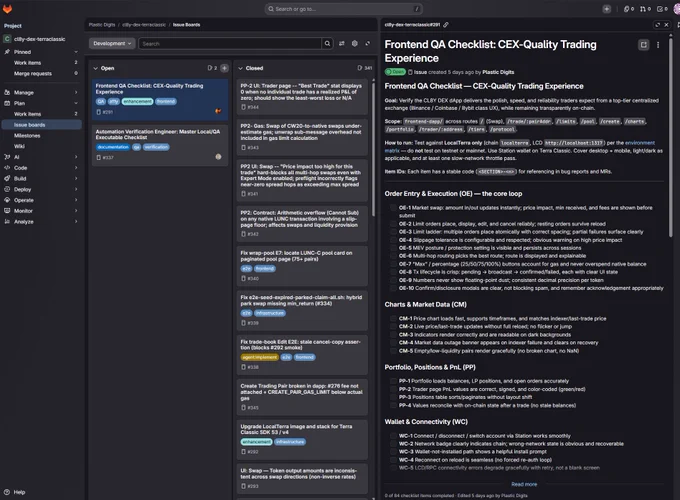Check the PP-1 Portfolio loads balances checkbox
Viewport: 680px width, 500px height.
(393, 381)
